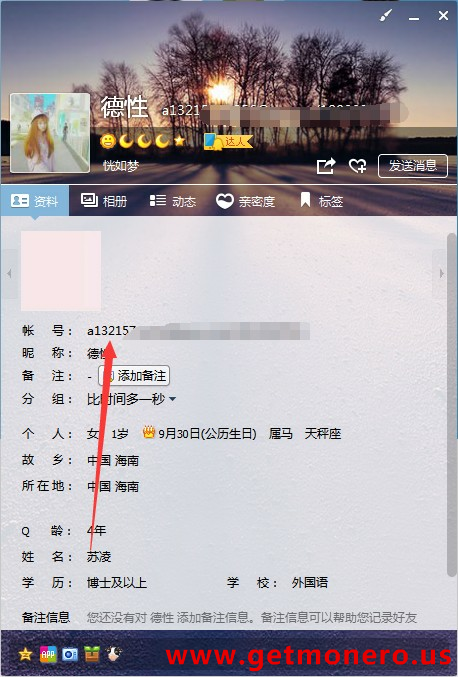Click the 发送消息 button
The image size is (458, 677).
[x=413, y=166]
